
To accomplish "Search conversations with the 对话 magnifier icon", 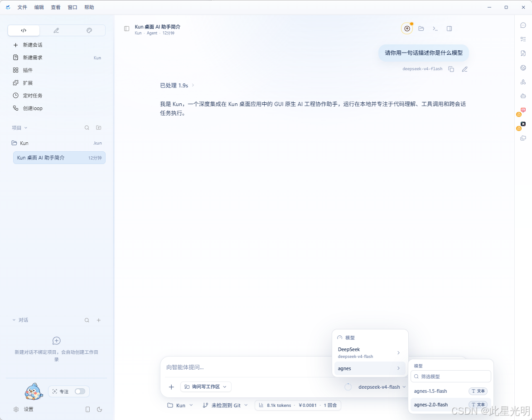I will [x=87, y=320].
